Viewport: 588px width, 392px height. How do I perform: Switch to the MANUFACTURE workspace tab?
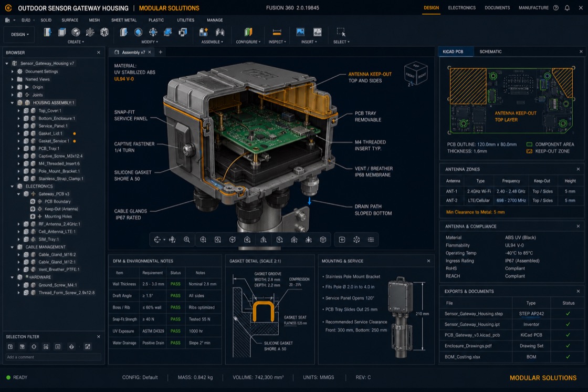click(x=533, y=8)
